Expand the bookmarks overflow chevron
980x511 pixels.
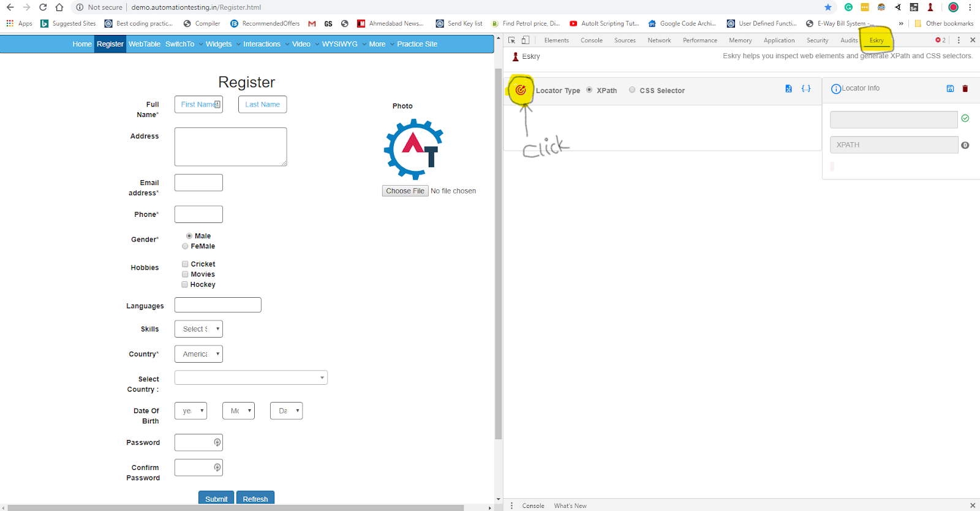901,24
